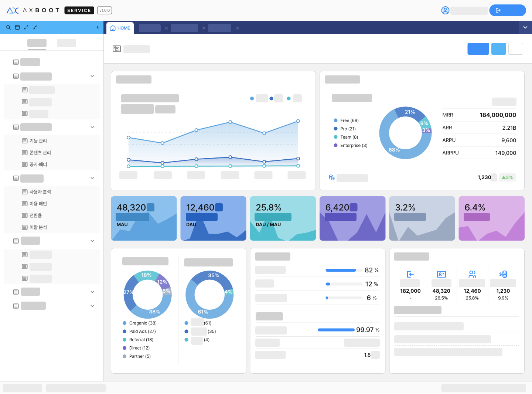Image resolution: width=532 pixels, height=394 pixels.
Task: Expand all menus with the outward arrows icon
Action: point(26,27)
